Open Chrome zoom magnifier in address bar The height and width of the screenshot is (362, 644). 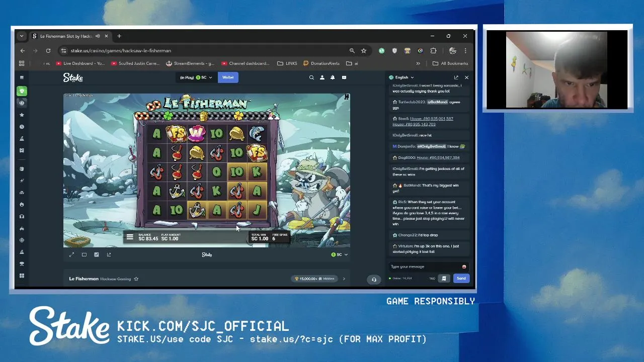click(x=352, y=51)
